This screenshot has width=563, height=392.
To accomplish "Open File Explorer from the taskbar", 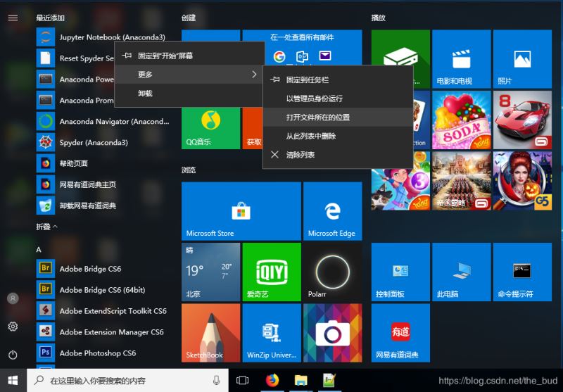I will coord(301,380).
